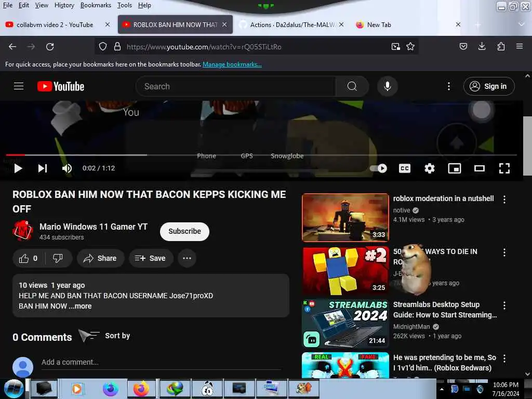The width and height of the screenshot is (532, 399).
Task: Open the Windows Start orb
Action: pos(13,389)
